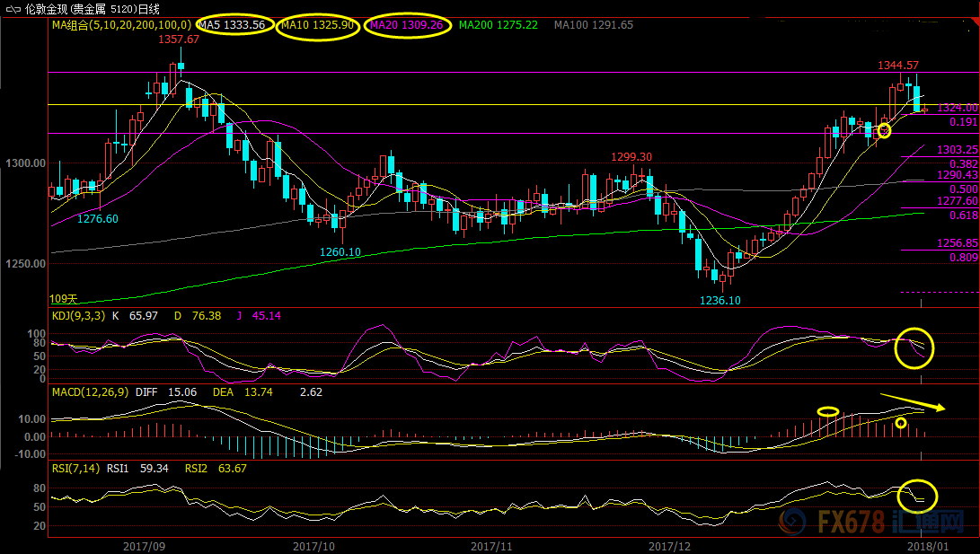The image size is (980, 554).
Task: Open the KDJ(9,3,3) indicator label
Action: tap(79, 316)
